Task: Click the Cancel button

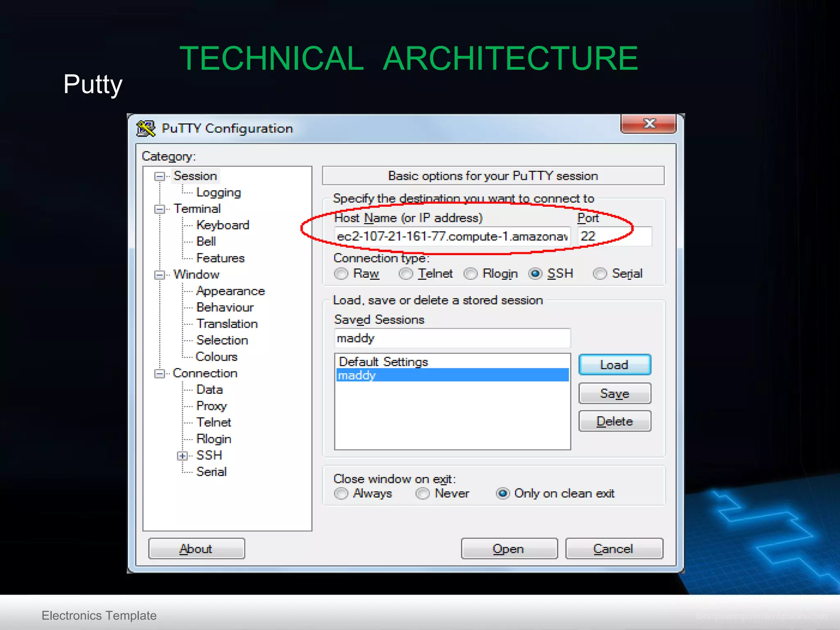Action: (614, 549)
